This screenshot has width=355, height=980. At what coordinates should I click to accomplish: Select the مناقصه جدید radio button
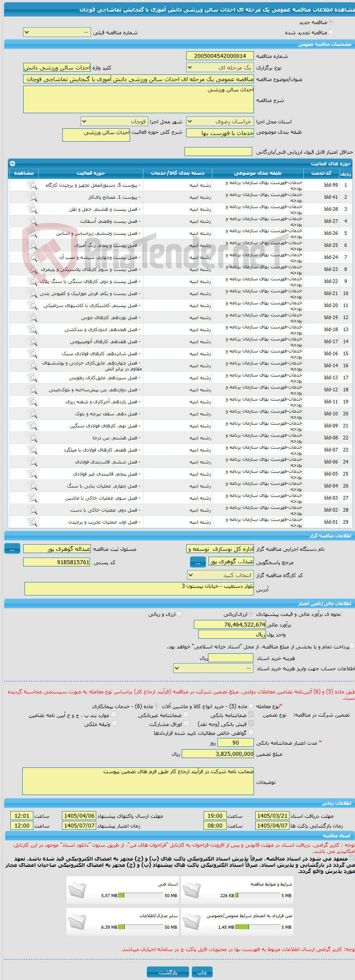point(331,22)
